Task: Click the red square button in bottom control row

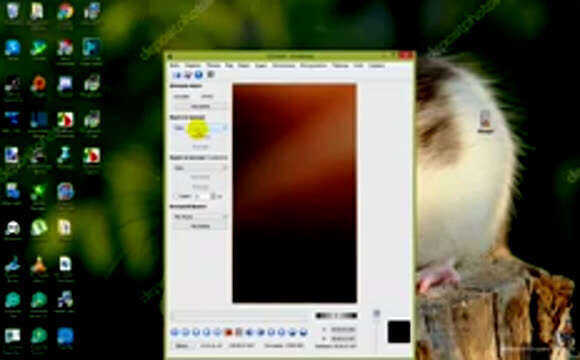Action: [x=228, y=332]
